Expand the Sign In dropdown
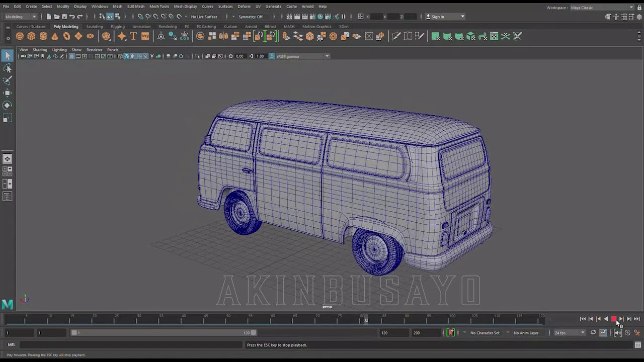 click(x=445, y=17)
